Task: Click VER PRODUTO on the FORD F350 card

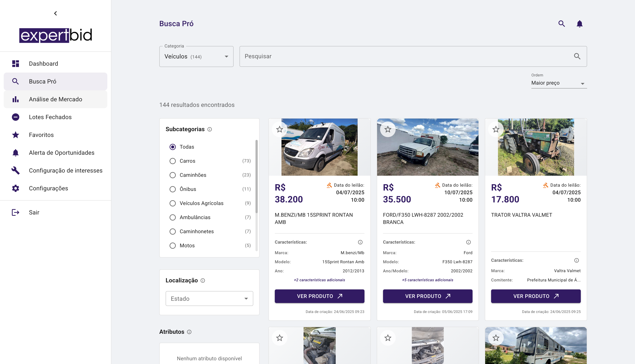Action: coord(427,296)
